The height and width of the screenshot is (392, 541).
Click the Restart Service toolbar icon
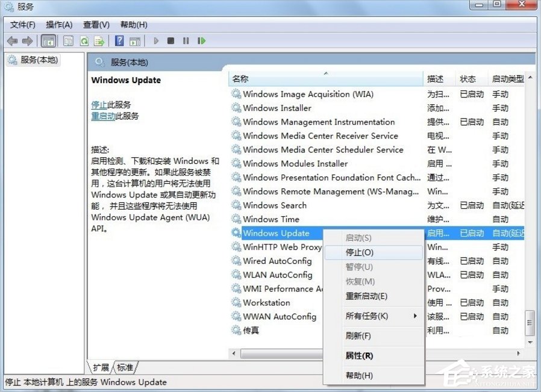[x=201, y=41]
